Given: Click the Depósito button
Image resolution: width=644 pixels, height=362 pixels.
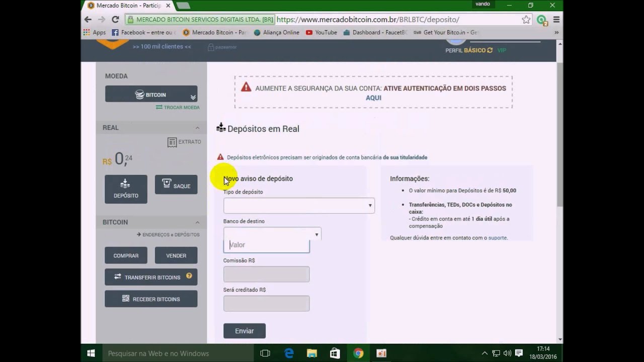Looking at the screenshot, I should (x=126, y=189).
